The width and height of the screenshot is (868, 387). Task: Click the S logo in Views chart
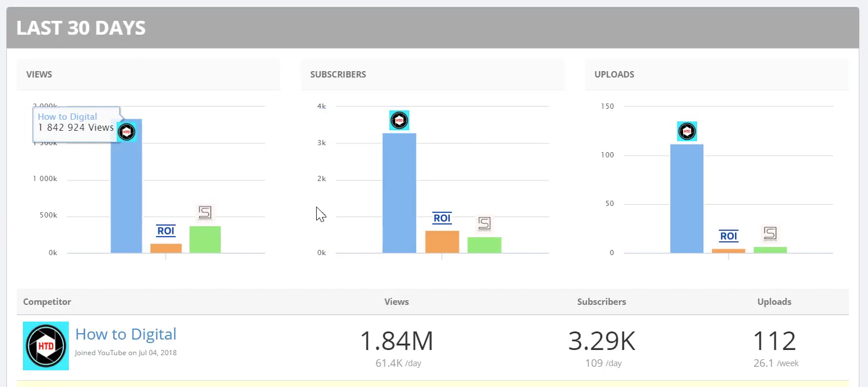pos(205,212)
